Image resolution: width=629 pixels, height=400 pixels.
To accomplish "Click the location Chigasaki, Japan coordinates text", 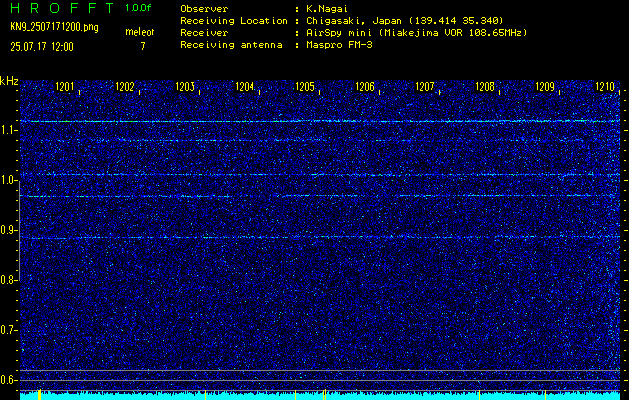I will coord(405,21).
